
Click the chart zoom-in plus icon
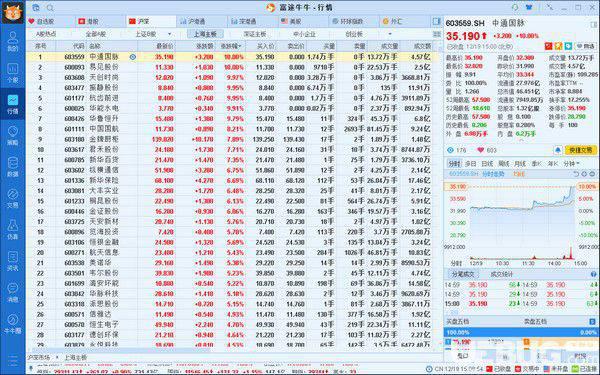pyautogui.click(x=584, y=174)
